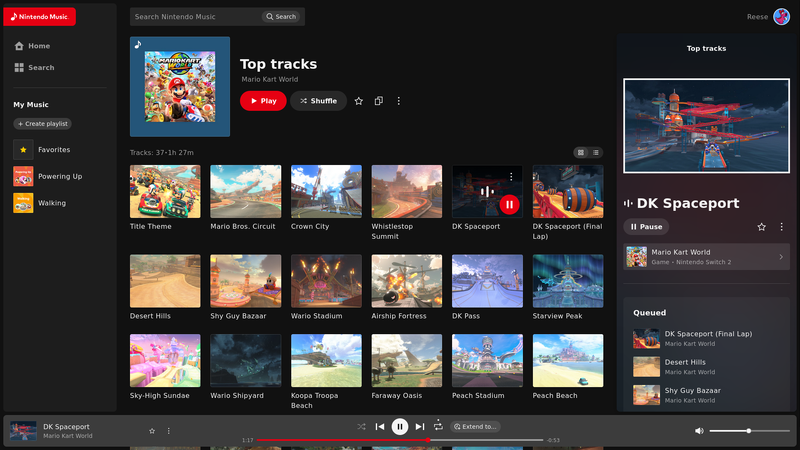Go to Home in sidebar
Viewport: 800px width, 450px height.
tap(33, 46)
